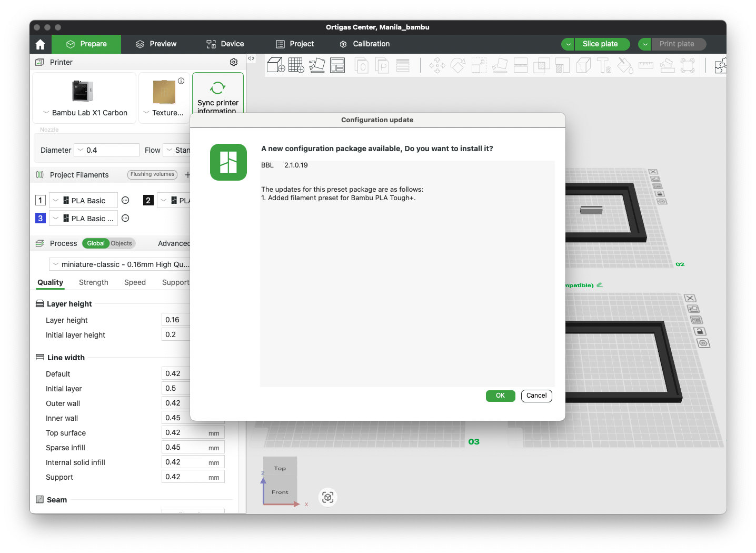The width and height of the screenshot is (756, 553).
Task: Open plate 02 settings hexagon icon
Action: [662, 201]
